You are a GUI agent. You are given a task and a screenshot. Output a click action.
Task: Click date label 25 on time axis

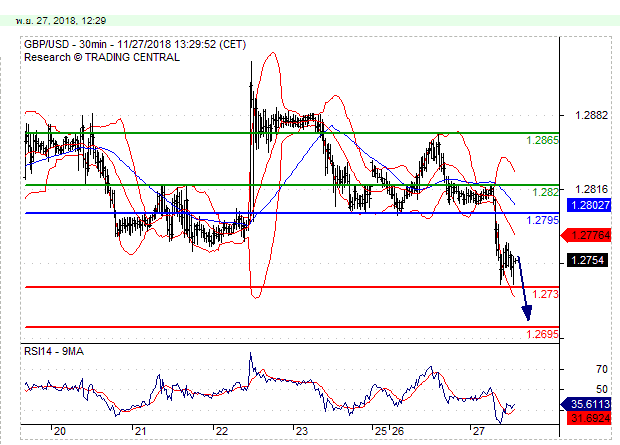pyautogui.click(x=381, y=431)
